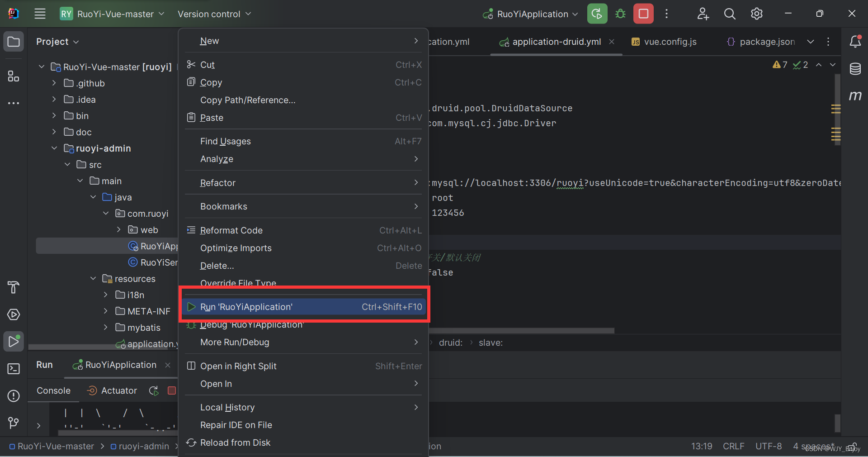Open the Build hammer tool window
The width and height of the screenshot is (868, 457).
pos(14,287)
